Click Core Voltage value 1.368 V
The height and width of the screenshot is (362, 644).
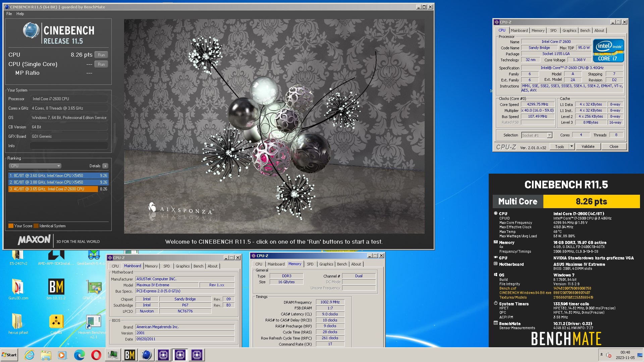(579, 60)
